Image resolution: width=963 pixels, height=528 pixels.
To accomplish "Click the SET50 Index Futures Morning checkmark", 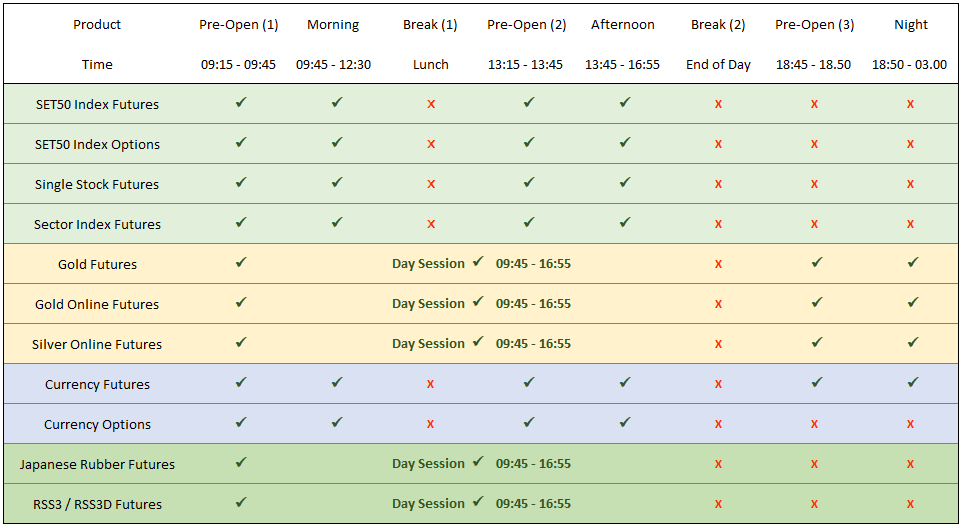I will tap(337, 103).
